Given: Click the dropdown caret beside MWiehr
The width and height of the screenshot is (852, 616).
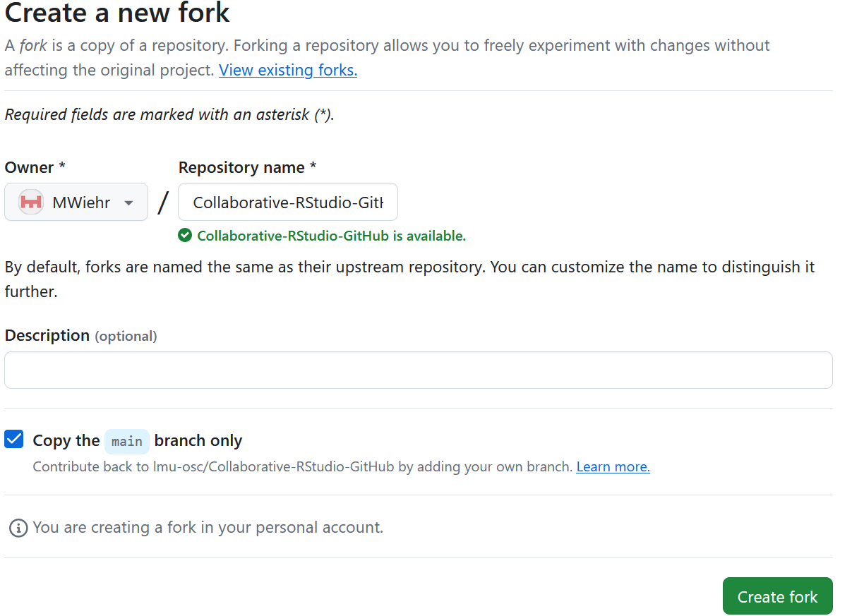Looking at the screenshot, I should click(128, 202).
